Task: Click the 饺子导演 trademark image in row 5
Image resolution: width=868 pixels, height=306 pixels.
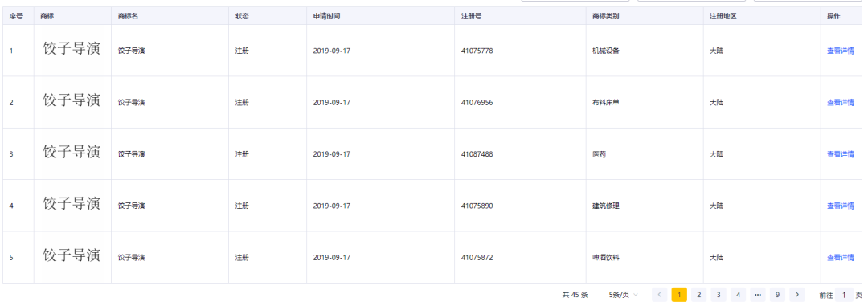Action: pos(72,255)
